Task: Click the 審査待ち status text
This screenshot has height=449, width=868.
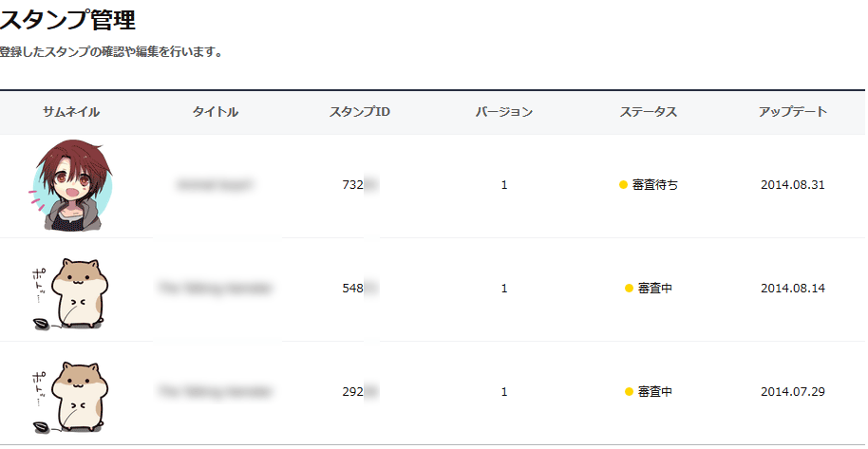Action: pyautogui.click(x=655, y=185)
